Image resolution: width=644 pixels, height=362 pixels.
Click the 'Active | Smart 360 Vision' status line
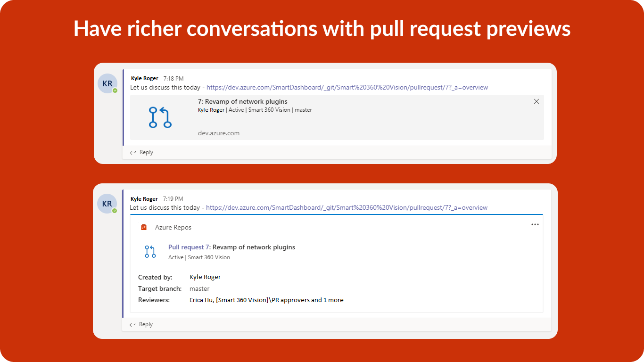click(199, 257)
